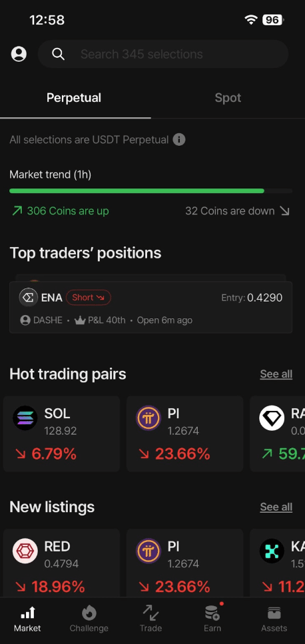The width and height of the screenshot is (305, 644).
Task: Focus the Search 345 selections field
Action: 163,54
